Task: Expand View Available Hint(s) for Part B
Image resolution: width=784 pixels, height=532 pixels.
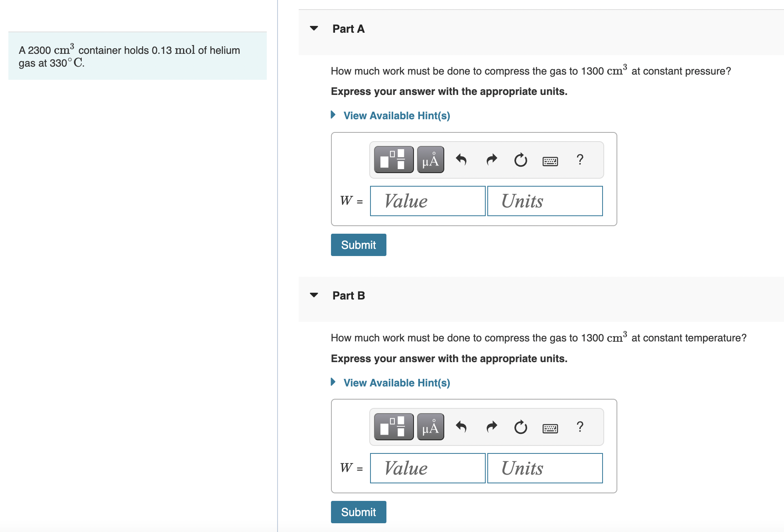Action: [396, 383]
